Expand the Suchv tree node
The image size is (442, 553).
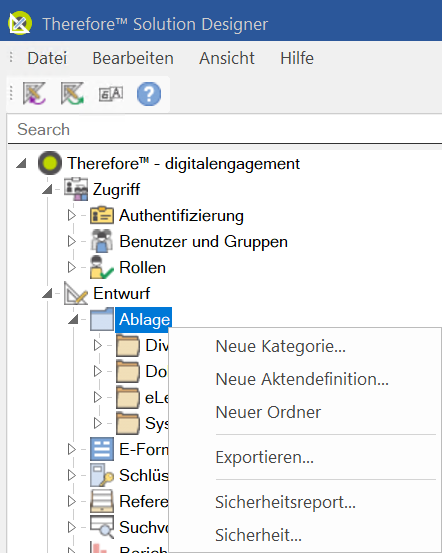coord(72,527)
